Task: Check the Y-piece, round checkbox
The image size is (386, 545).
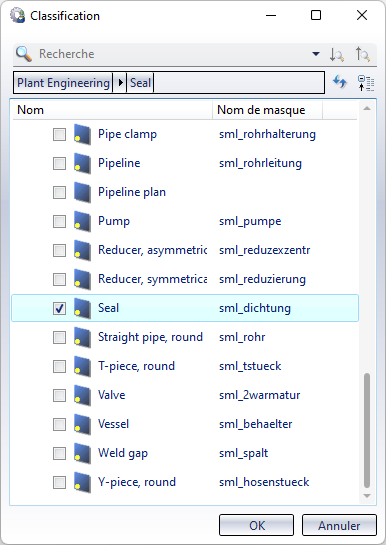Action: click(59, 482)
